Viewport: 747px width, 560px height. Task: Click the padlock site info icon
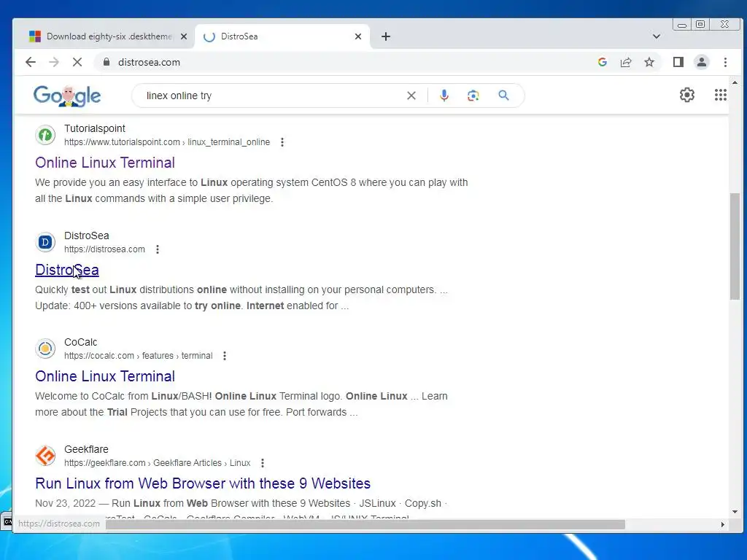(x=107, y=62)
